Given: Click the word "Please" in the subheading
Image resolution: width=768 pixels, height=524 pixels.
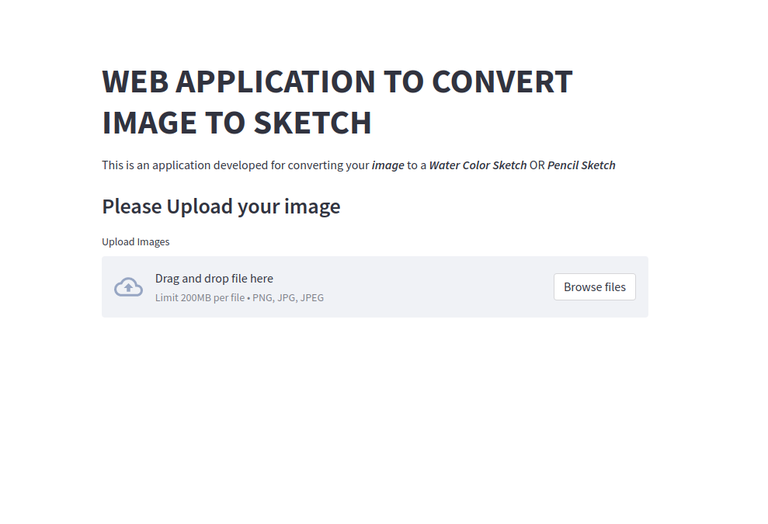Looking at the screenshot, I should [x=131, y=207].
